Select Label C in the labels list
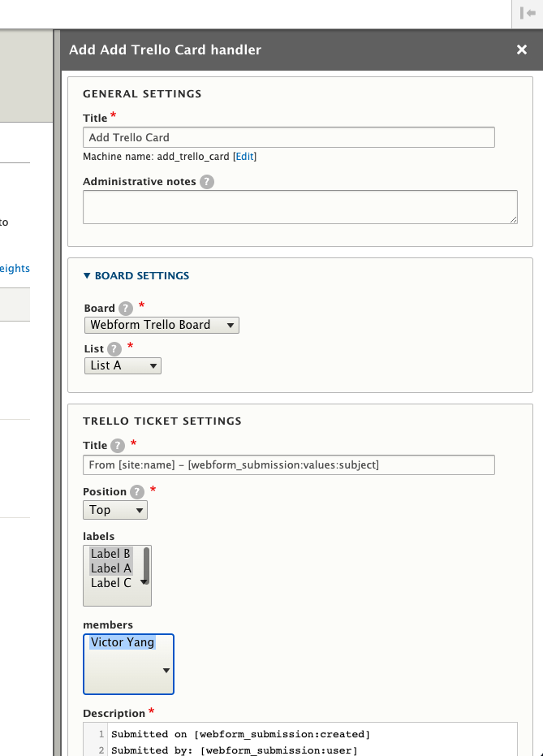543x756 pixels. coord(110,582)
